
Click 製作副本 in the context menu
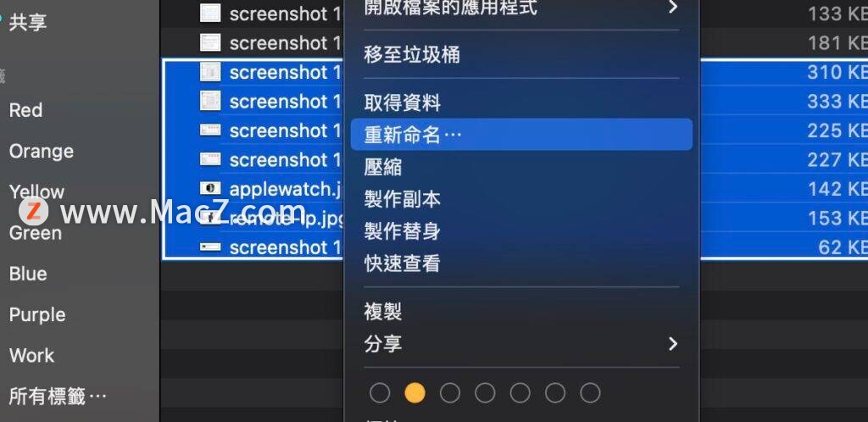pyautogui.click(x=402, y=199)
